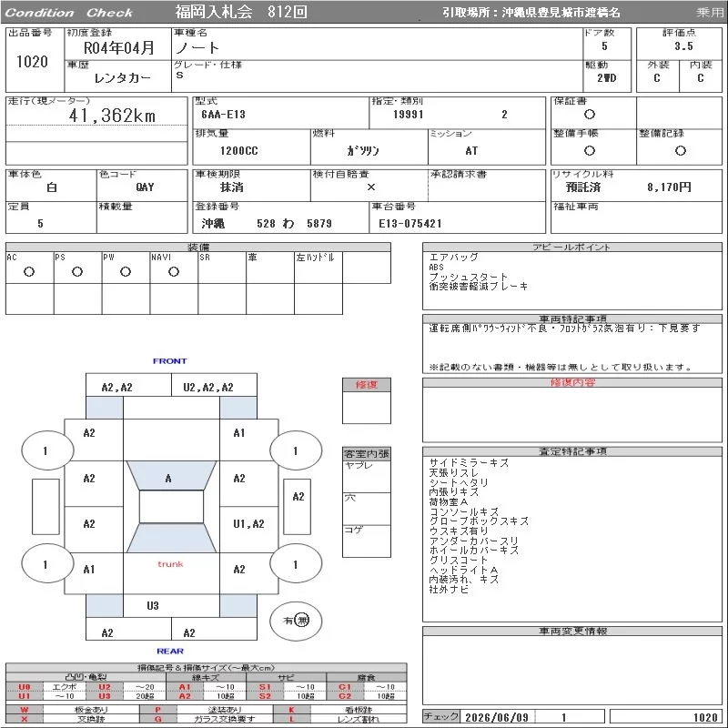Viewport: 728px width, 728px height.
Task: Click the evaluation score '3.5'
Action: click(x=683, y=46)
